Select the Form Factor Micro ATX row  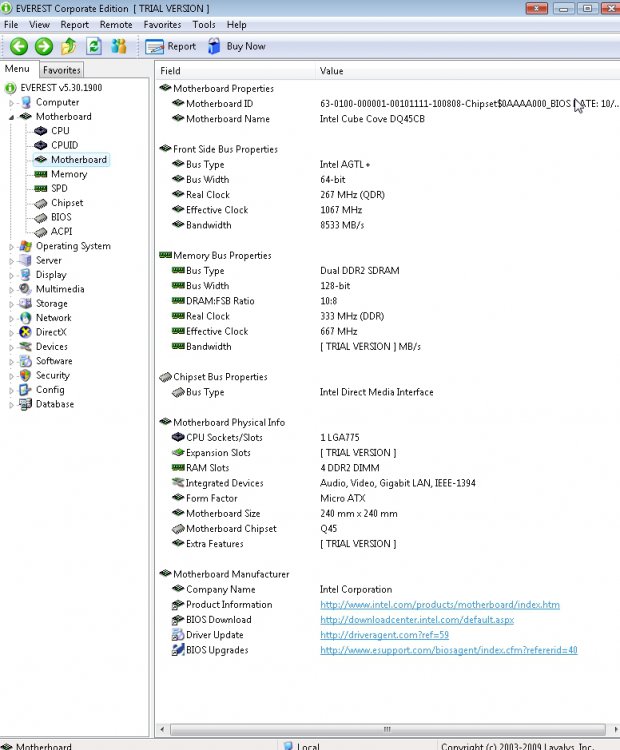pyautogui.click(x=388, y=498)
